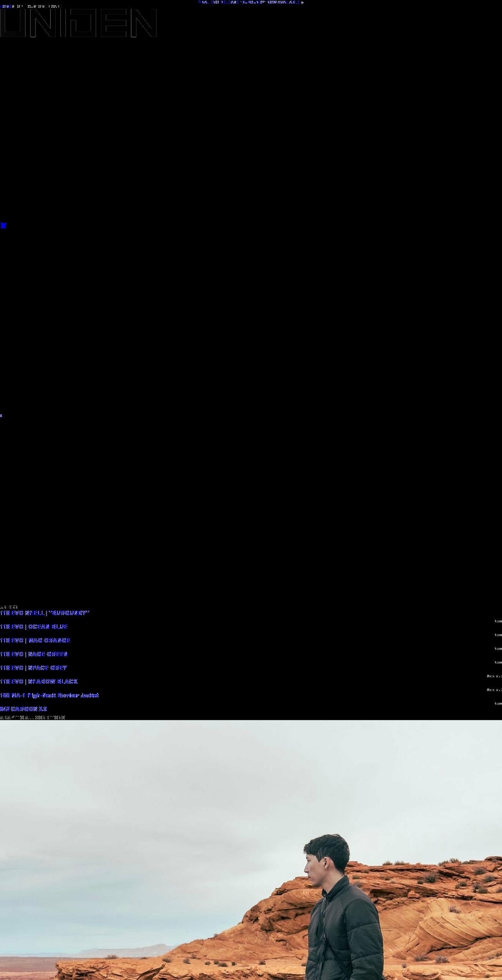Open the 118 EVO SHELL Burgundy product link
The height and width of the screenshot is (980, 502).
tap(44, 613)
